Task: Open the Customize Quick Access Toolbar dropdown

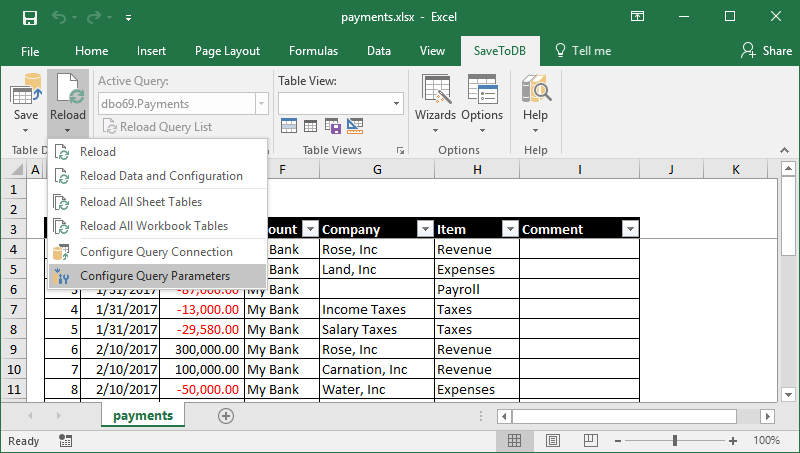Action: [129, 18]
